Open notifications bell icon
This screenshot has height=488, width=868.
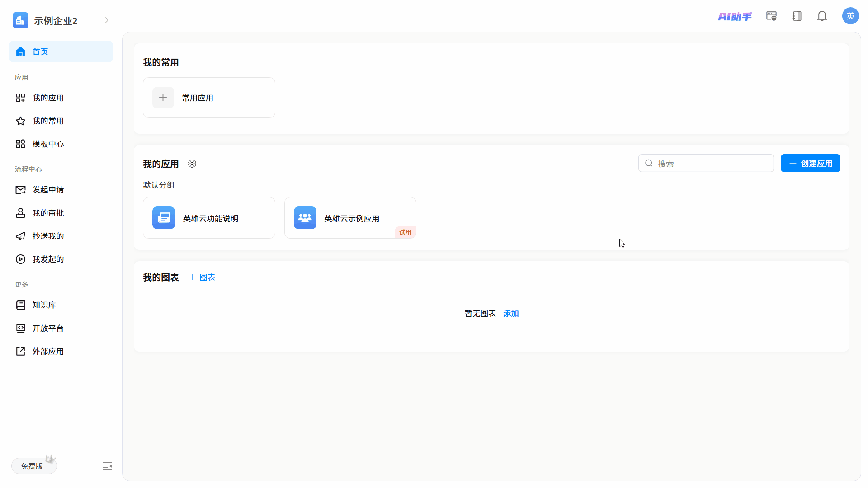click(822, 16)
